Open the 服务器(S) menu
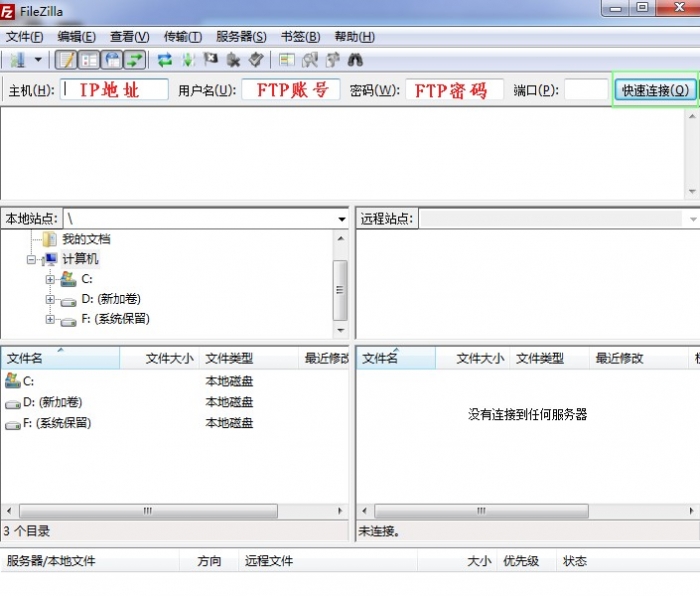The height and width of the screenshot is (596, 700). 241,37
